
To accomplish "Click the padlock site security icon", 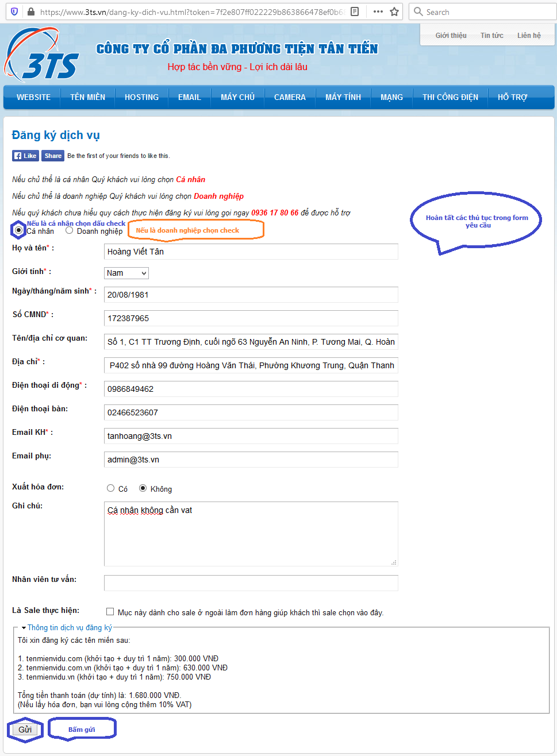I will tap(30, 11).
